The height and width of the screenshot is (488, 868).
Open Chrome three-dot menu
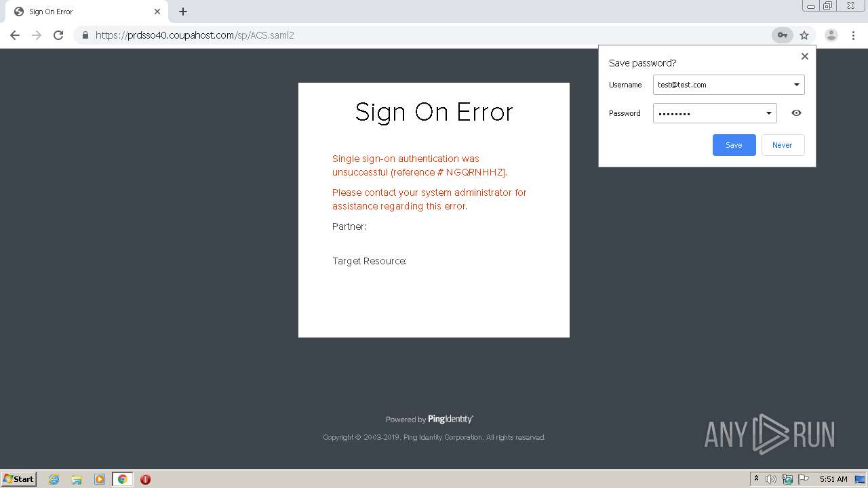[x=853, y=35]
